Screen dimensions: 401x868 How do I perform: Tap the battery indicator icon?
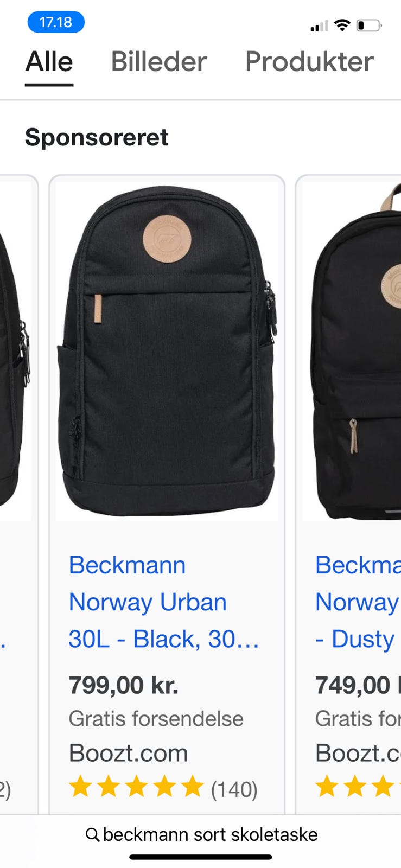tap(369, 25)
